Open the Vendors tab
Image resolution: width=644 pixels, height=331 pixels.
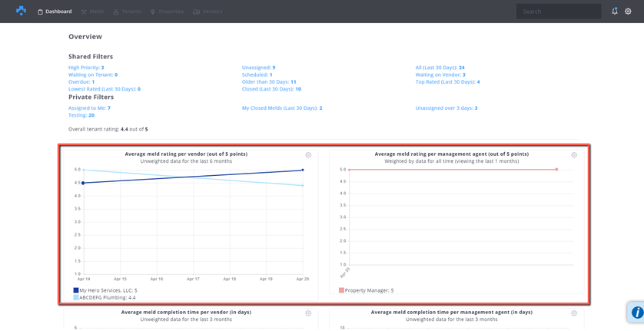point(207,12)
